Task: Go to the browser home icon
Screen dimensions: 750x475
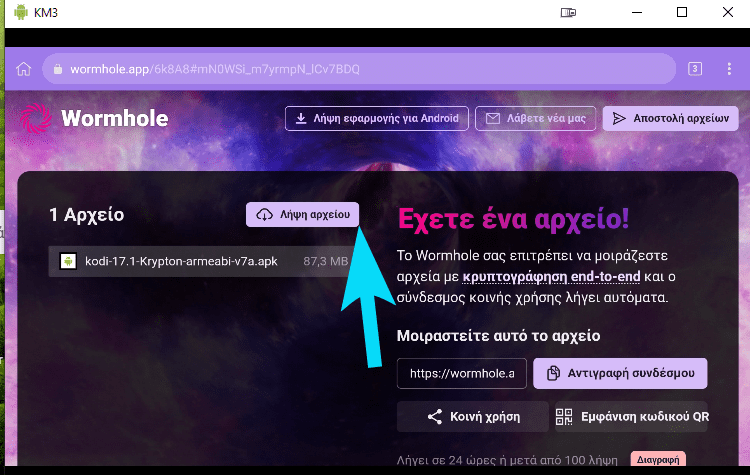Action: [x=23, y=69]
